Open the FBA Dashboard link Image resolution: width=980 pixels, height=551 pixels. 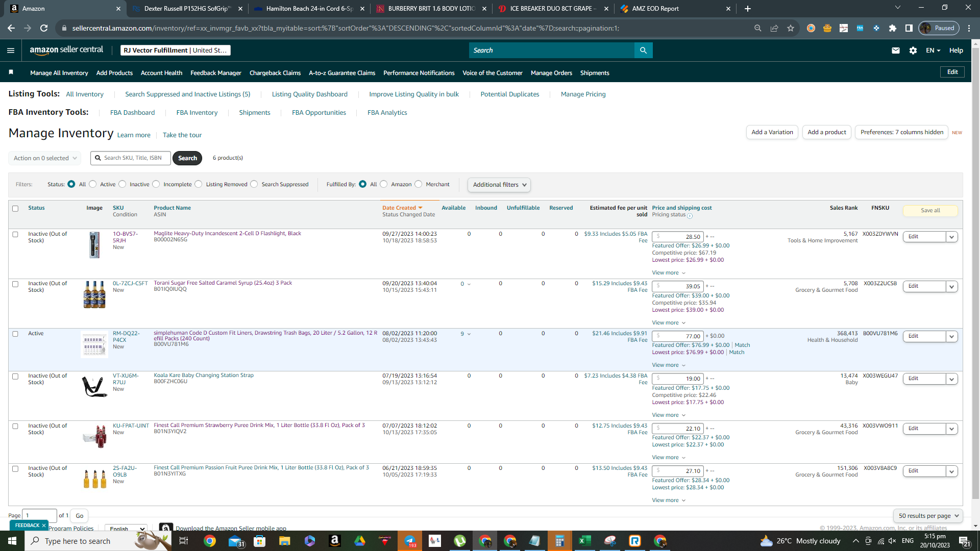[132, 113]
